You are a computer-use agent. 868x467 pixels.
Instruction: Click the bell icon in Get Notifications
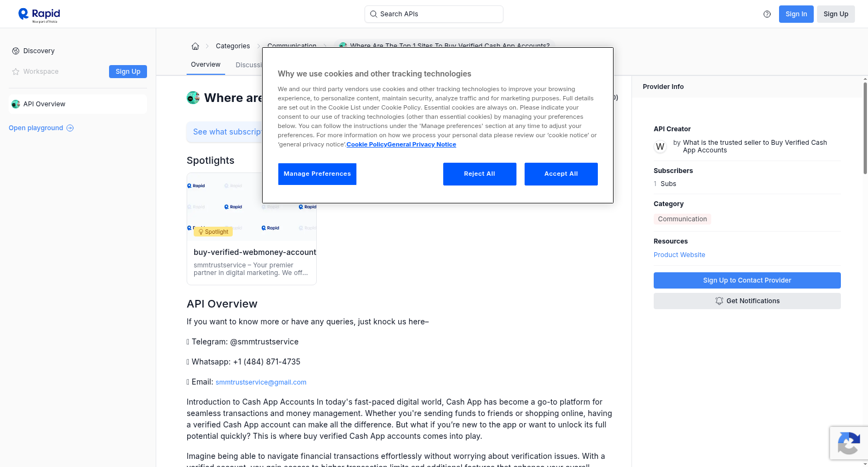click(719, 301)
